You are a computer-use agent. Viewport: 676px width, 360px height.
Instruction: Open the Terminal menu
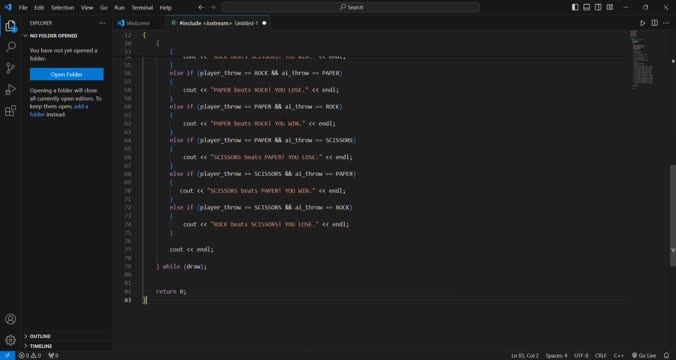pos(142,7)
